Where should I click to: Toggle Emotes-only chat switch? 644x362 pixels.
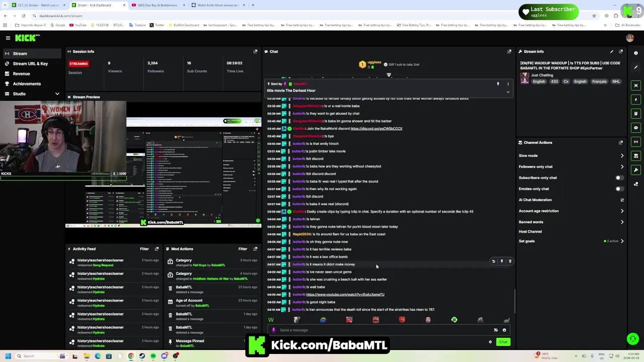click(619, 189)
